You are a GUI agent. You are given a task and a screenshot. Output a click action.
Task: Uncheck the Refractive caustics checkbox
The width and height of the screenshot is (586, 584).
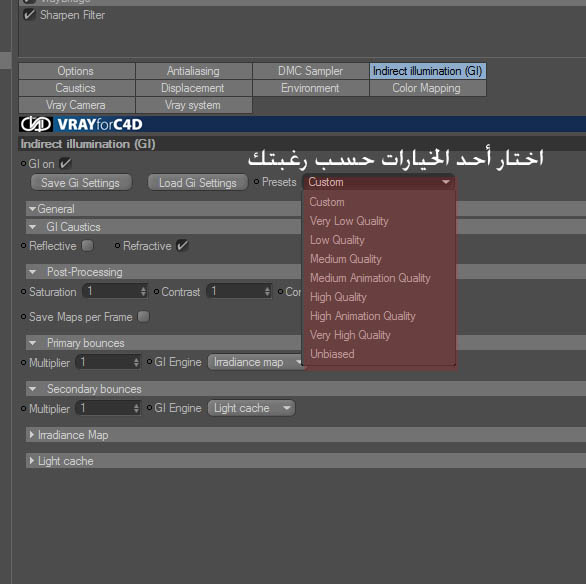click(x=182, y=245)
